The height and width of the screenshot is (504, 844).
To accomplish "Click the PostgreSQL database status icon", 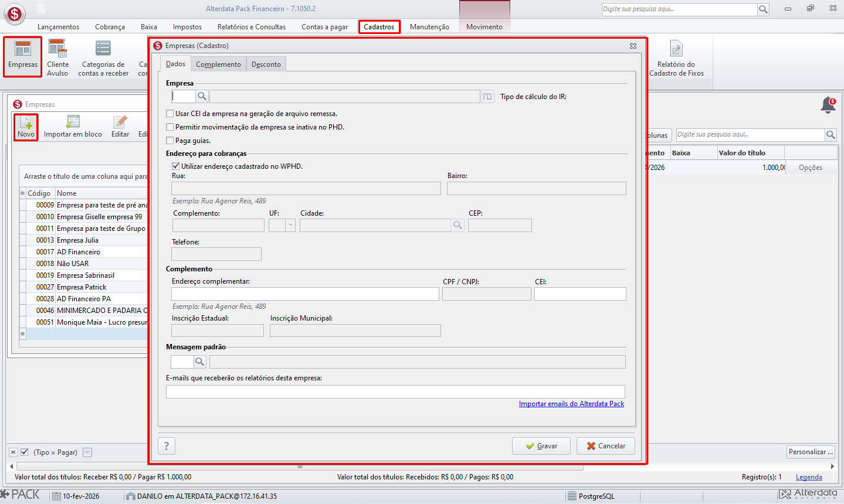I will click(x=572, y=496).
